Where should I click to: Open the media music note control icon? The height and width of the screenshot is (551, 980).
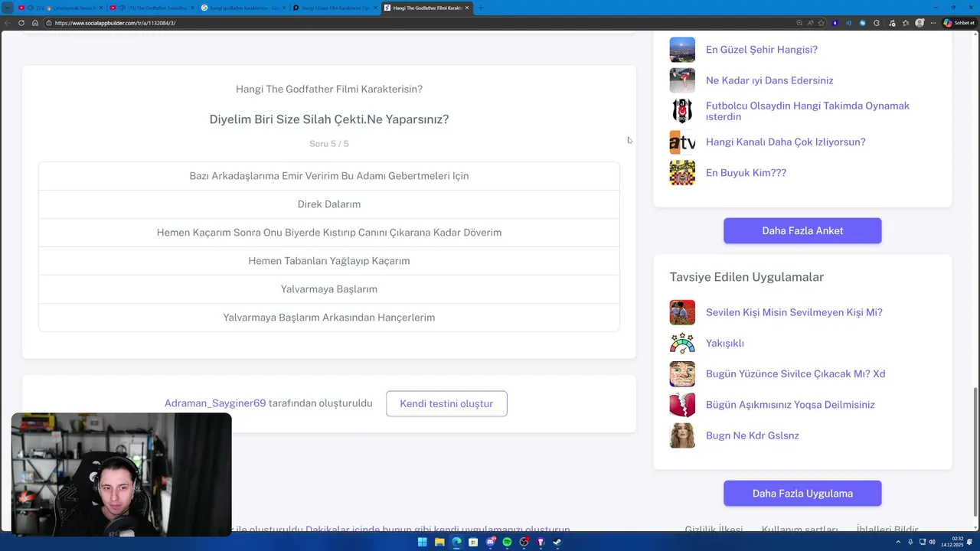point(892,23)
